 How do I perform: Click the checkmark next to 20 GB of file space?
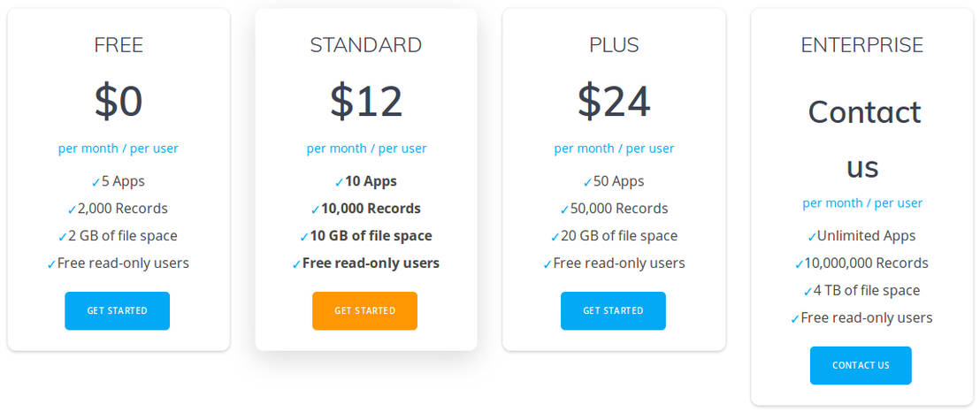555,237
